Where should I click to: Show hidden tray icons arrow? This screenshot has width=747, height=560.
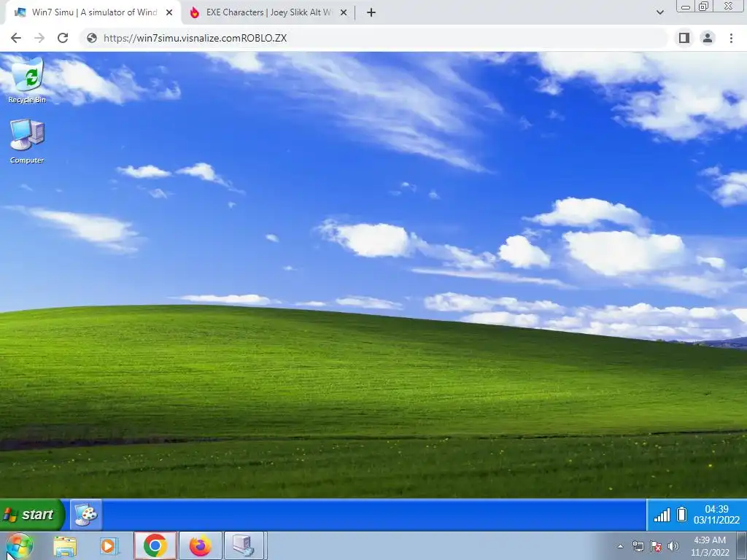tap(620, 546)
